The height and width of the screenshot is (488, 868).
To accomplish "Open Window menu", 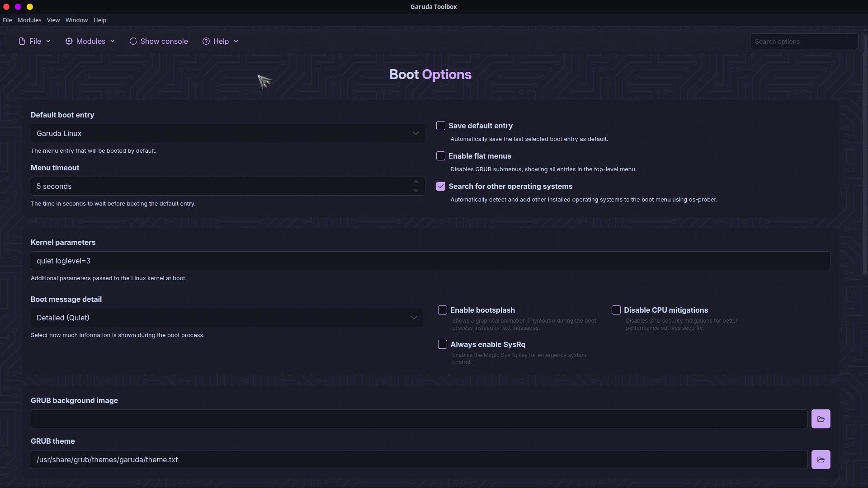I will [76, 20].
